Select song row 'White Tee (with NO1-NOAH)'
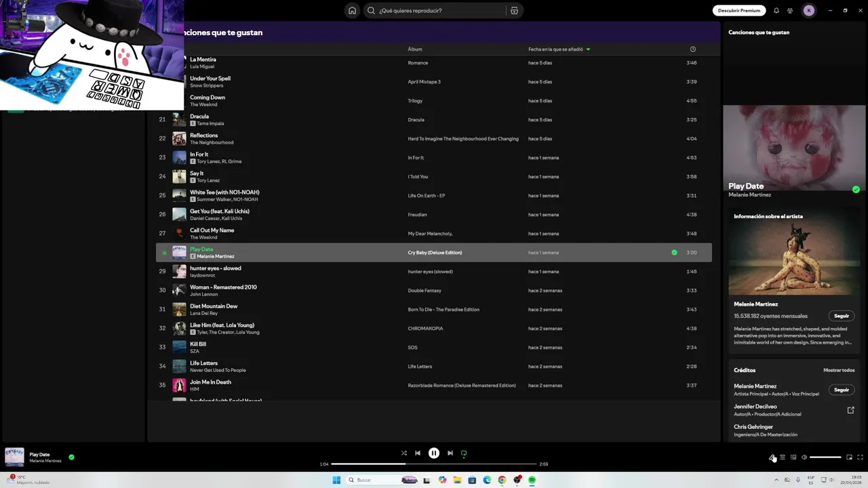This screenshot has width=868, height=488. [x=434, y=195]
